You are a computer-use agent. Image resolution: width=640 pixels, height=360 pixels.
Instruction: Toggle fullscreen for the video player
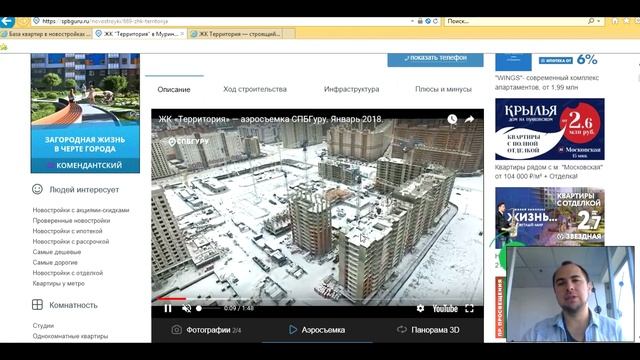[469, 309]
